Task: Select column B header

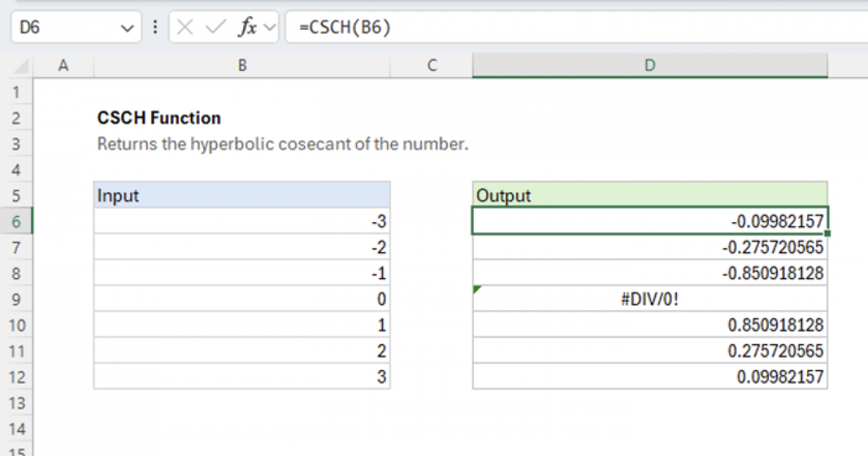Action: point(242,65)
